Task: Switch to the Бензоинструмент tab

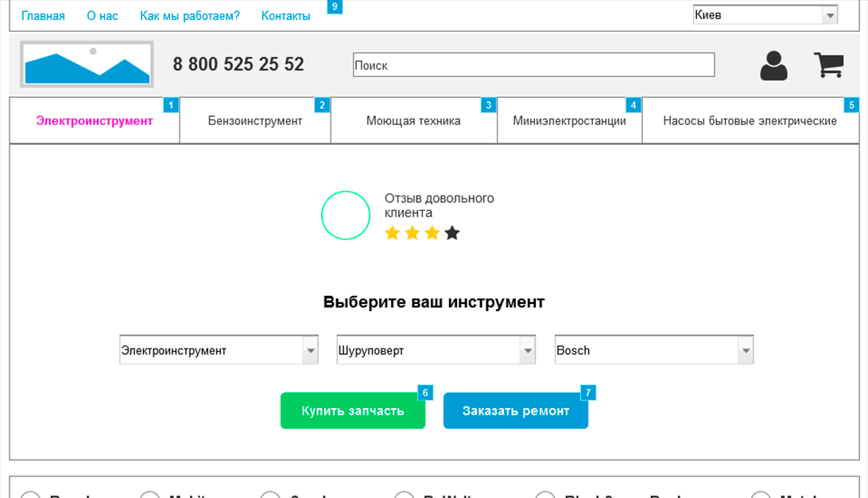Action: pos(255,121)
